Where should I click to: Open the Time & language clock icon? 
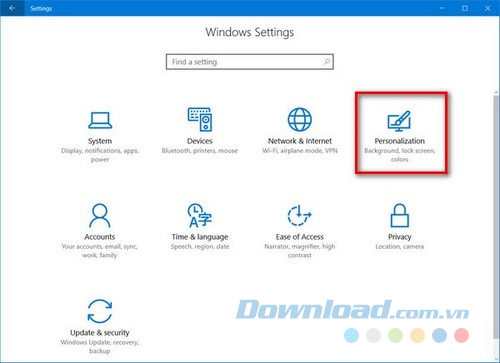pos(199,215)
